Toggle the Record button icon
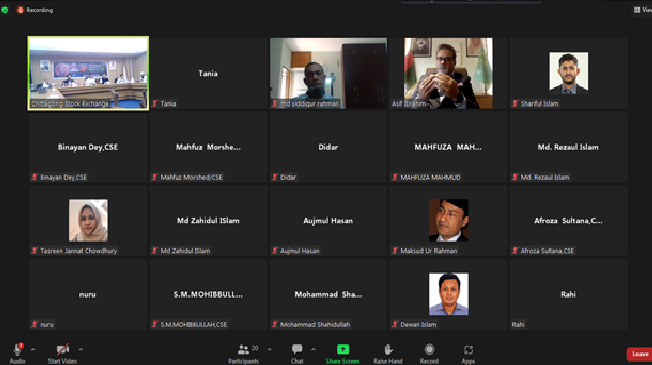Screen dimensions: 652x365 [x=429, y=349]
